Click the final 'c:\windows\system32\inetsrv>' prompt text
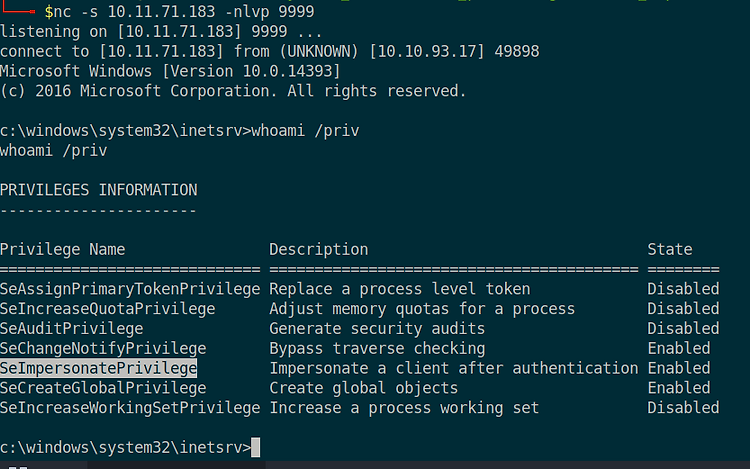 tap(125, 447)
